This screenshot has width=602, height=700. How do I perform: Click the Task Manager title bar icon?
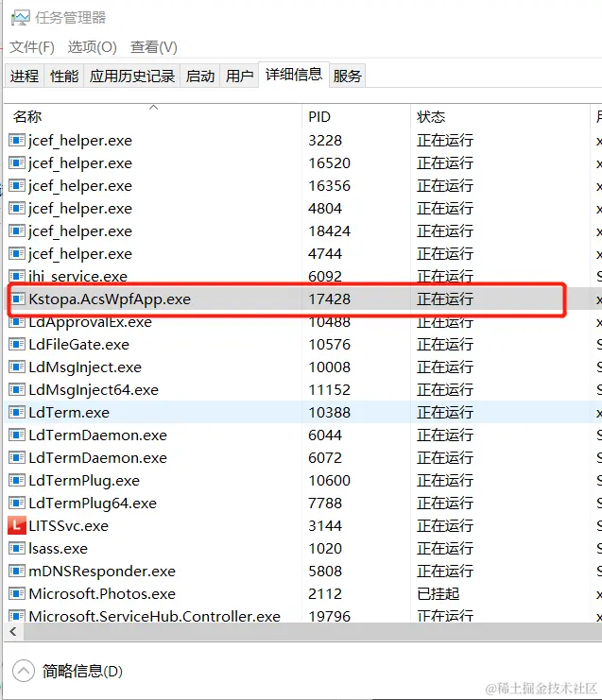[20, 17]
